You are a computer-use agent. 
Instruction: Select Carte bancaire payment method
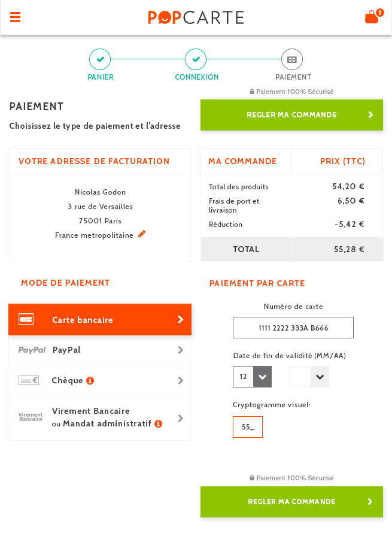point(100,319)
